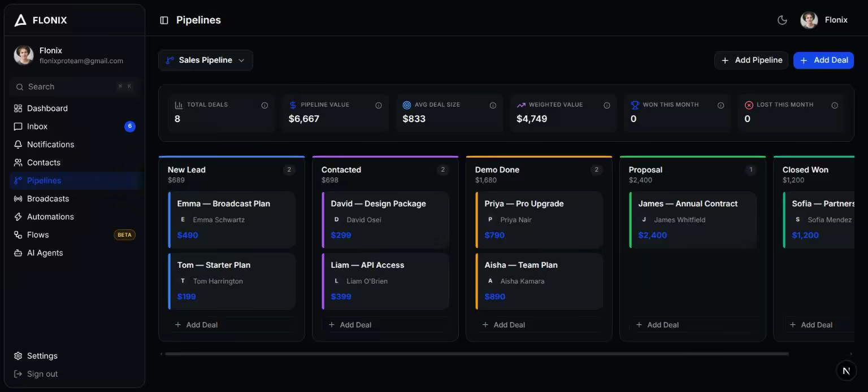Toggle dark mode with the moon icon

point(782,20)
